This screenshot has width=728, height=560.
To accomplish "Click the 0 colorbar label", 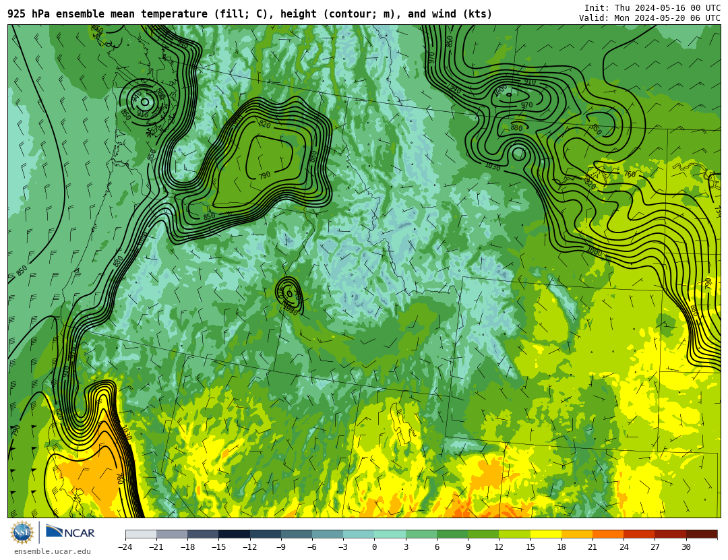I will pyautogui.click(x=375, y=547).
